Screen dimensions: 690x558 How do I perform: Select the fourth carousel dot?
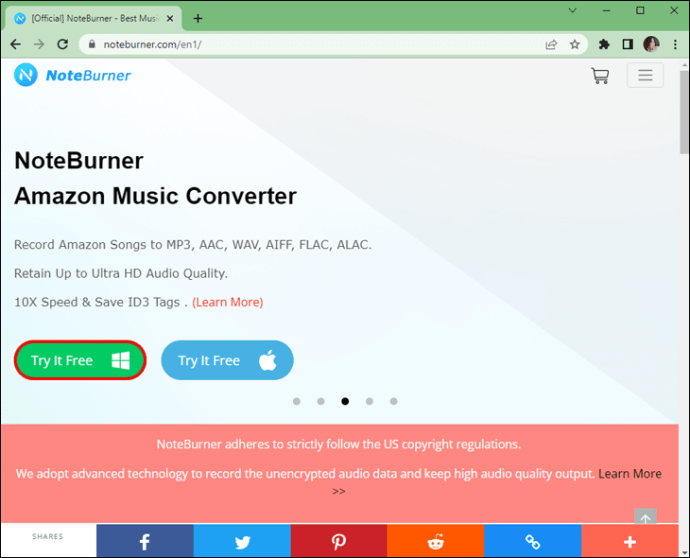tap(369, 401)
